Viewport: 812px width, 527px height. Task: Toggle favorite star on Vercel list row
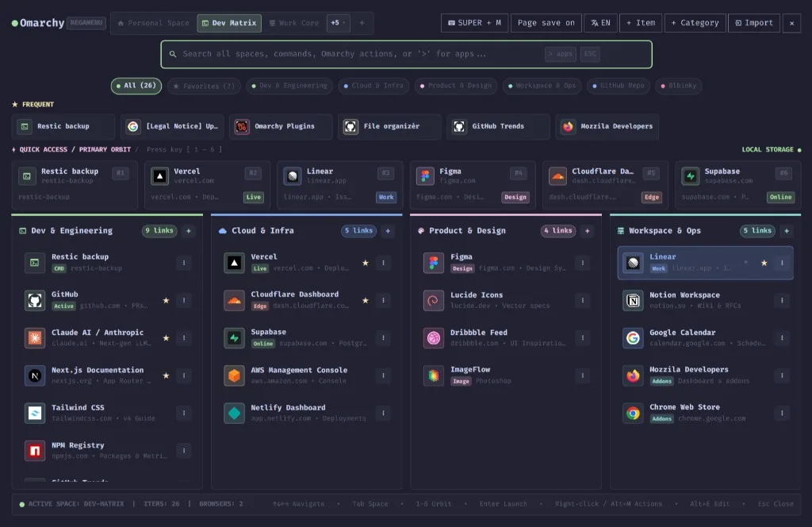tap(365, 263)
